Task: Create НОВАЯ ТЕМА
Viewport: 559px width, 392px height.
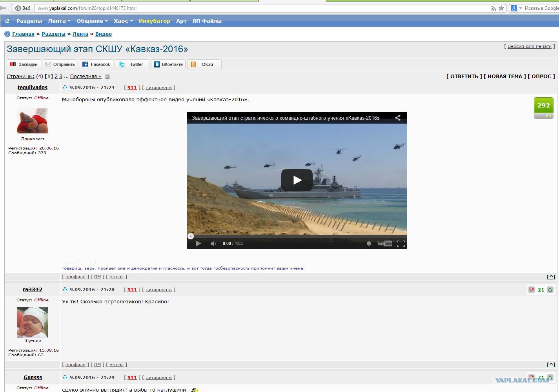Action: pos(505,77)
